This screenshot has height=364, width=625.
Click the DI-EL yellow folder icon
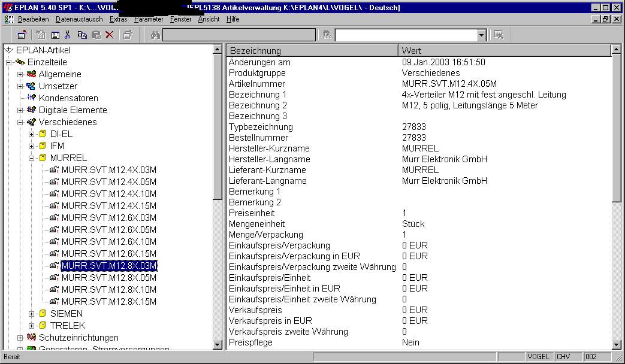point(43,134)
